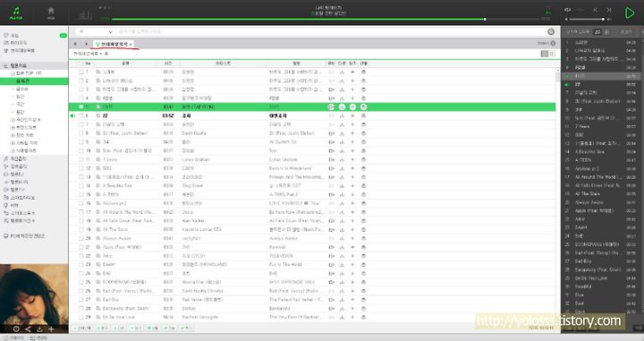Check the box for 7 Years
Image resolution: width=644 pixels, height=341 pixels.
point(80,159)
